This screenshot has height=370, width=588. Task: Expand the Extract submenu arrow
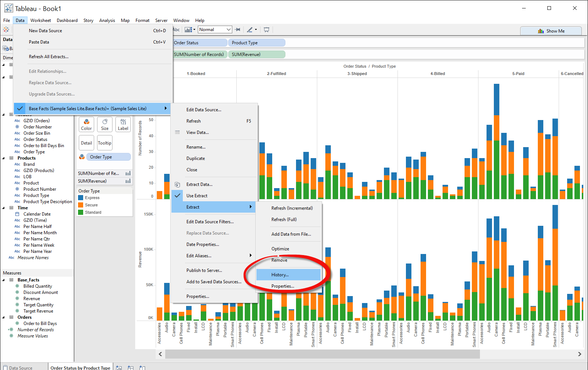251,207
